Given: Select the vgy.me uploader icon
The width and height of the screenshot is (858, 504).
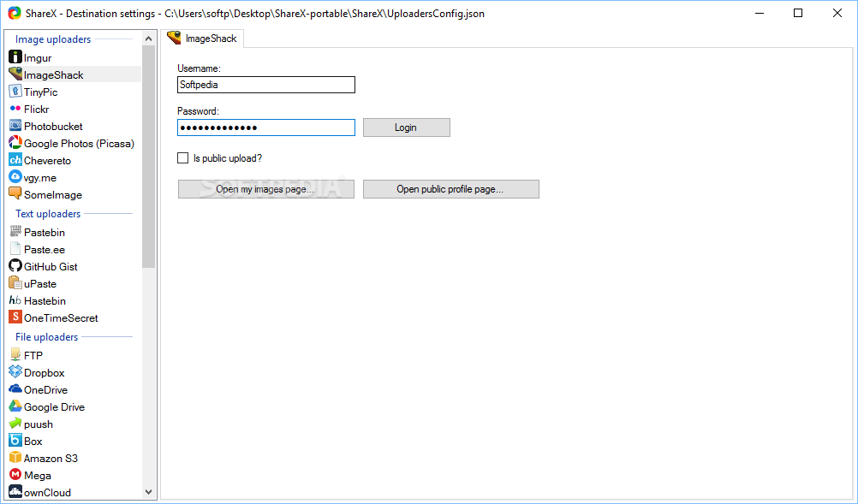Looking at the screenshot, I should (x=15, y=176).
